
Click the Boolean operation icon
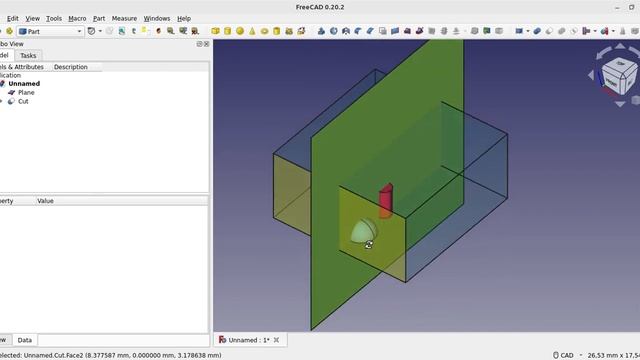(x=537, y=31)
